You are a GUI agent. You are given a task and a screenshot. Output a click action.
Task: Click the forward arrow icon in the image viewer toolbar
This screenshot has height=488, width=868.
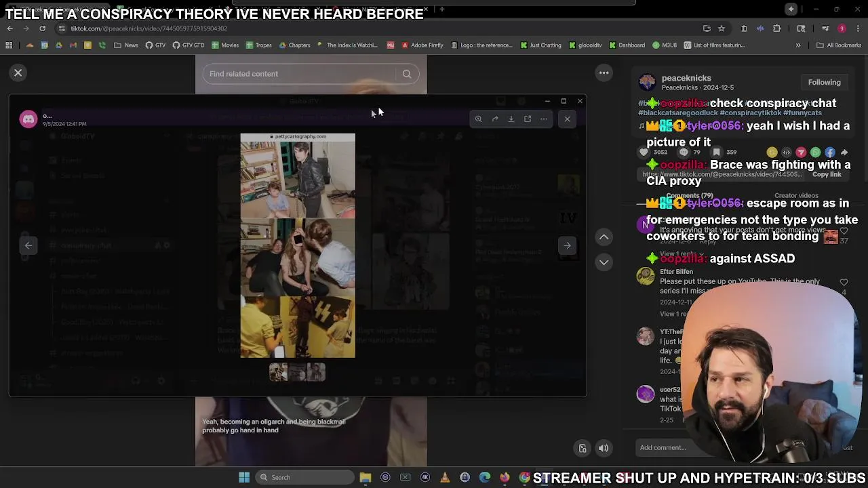[x=495, y=119]
